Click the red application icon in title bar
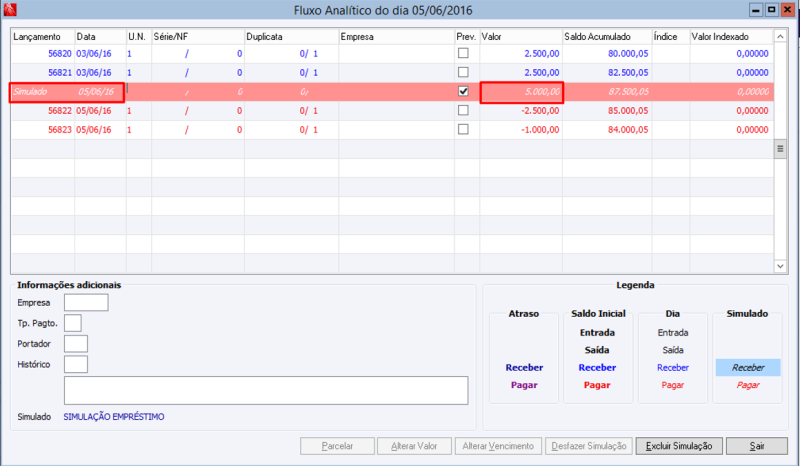 click(x=10, y=9)
